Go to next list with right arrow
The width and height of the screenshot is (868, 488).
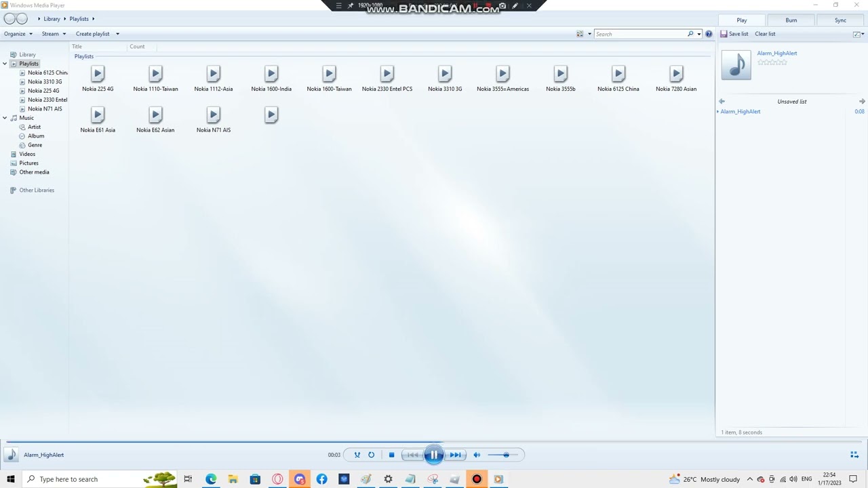pyautogui.click(x=862, y=102)
